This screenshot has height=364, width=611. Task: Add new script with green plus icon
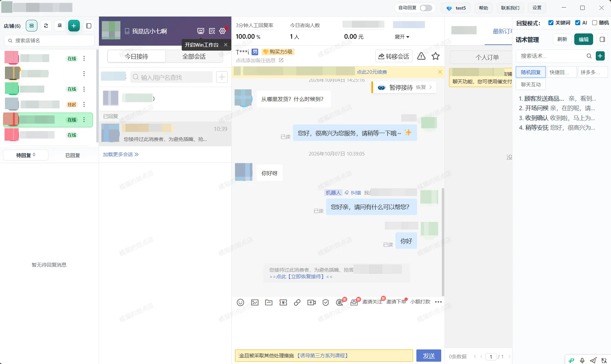[x=600, y=56]
